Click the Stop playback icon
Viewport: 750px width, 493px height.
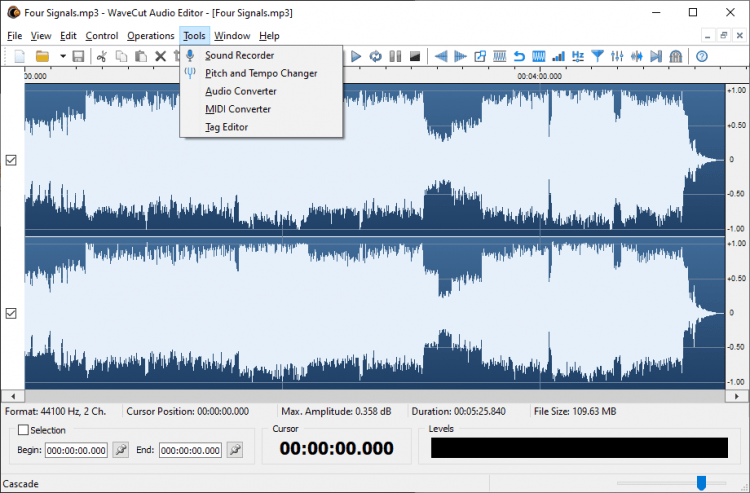coord(414,56)
